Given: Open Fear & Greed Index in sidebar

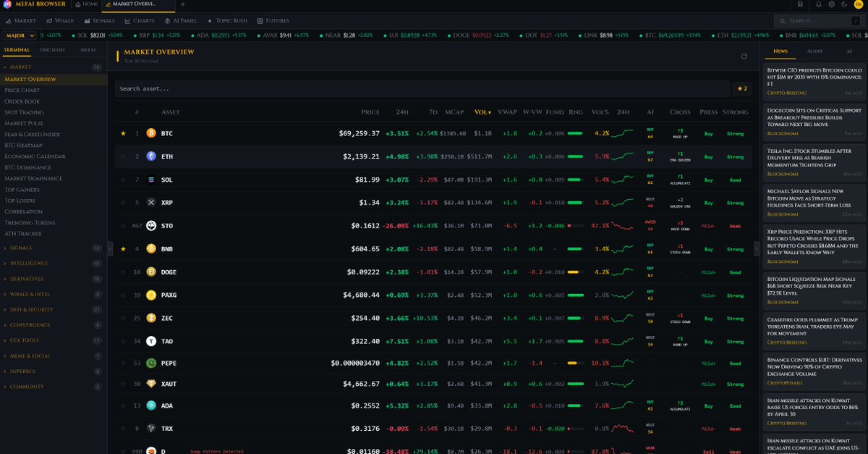Looking at the screenshot, I should (32, 135).
